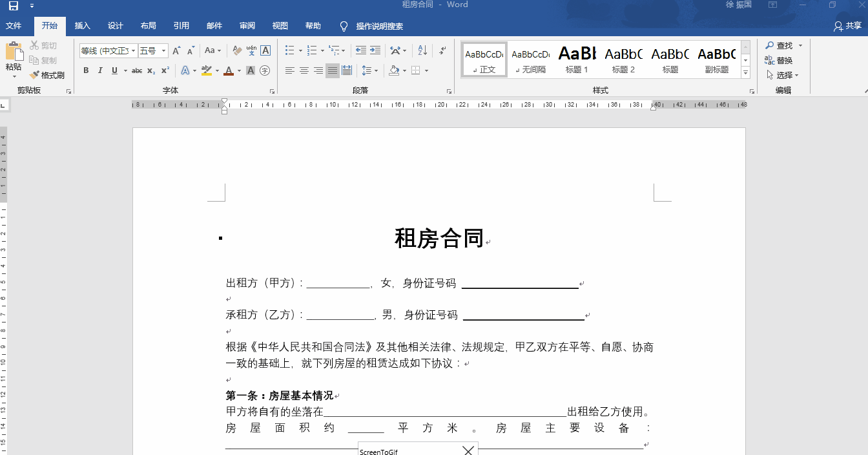Apply bold formatting (B icon)
This screenshot has height=455, width=868.
pos(86,70)
